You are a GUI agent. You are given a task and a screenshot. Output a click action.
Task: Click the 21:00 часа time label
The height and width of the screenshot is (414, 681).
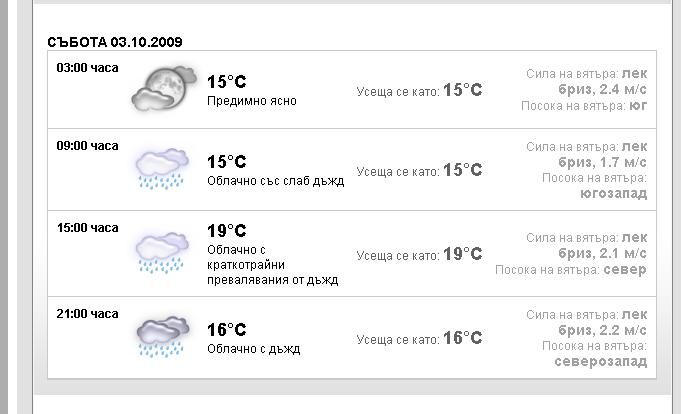[87, 314]
